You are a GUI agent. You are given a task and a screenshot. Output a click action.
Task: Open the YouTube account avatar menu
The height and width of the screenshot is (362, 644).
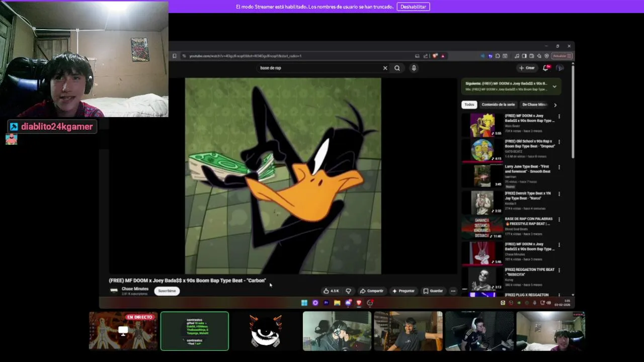tap(560, 68)
